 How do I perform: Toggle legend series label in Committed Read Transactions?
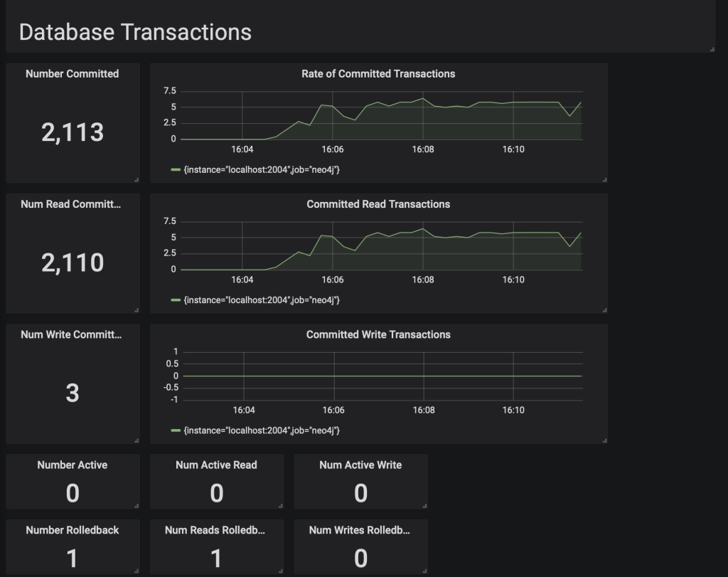pyautogui.click(x=261, y=300)
